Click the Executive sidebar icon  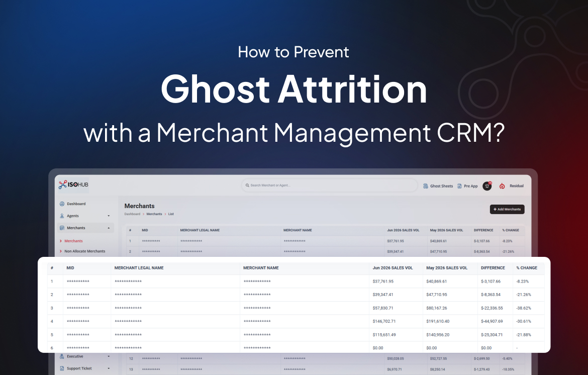62,356
